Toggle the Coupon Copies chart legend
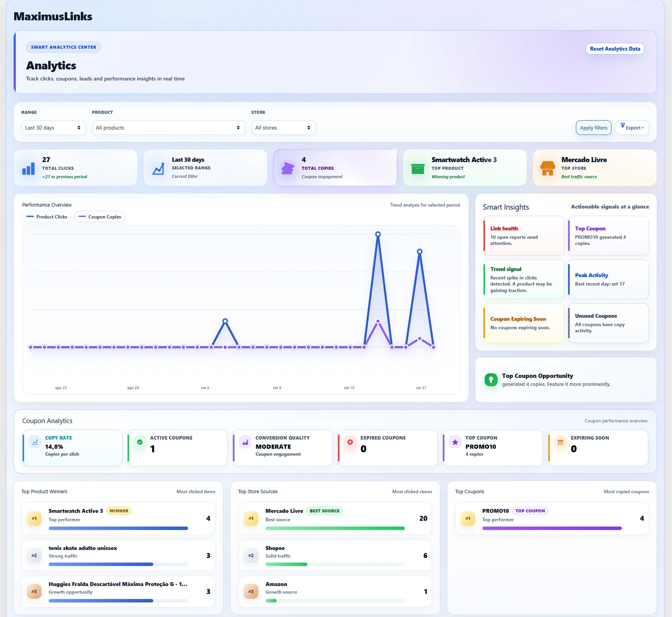This screenshot has height=617, width=672. [100, 217]
